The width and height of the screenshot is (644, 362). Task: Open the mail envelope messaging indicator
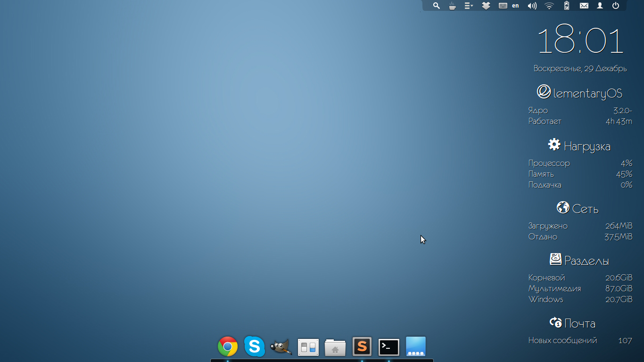(x=584, y=6)
